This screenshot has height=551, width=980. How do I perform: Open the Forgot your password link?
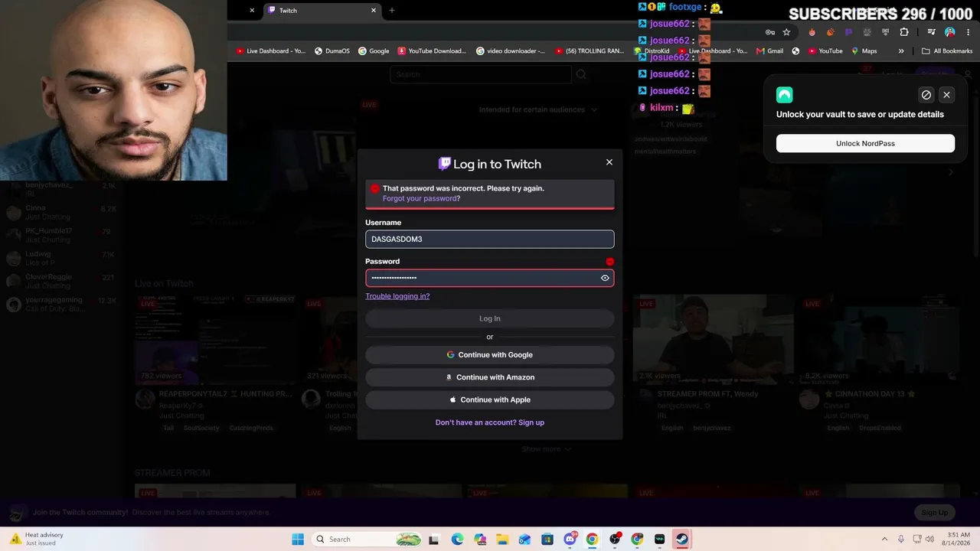coord(421,199)
